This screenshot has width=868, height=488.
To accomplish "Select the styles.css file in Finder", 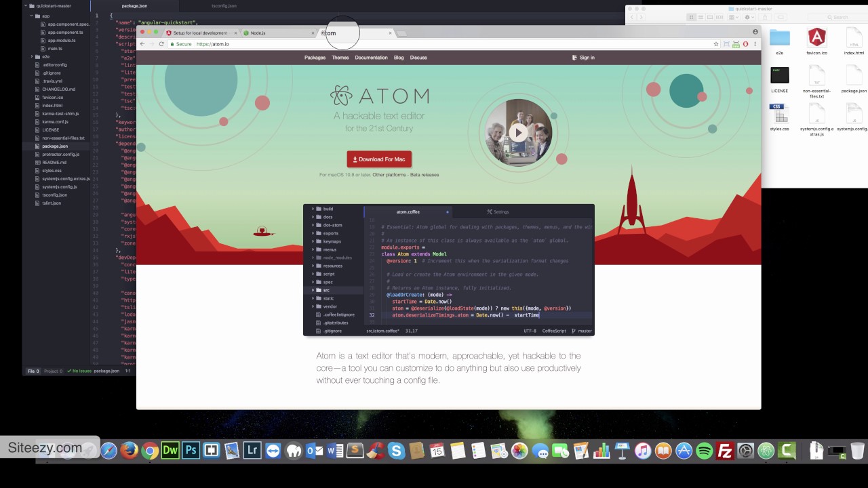I will 779,117.
